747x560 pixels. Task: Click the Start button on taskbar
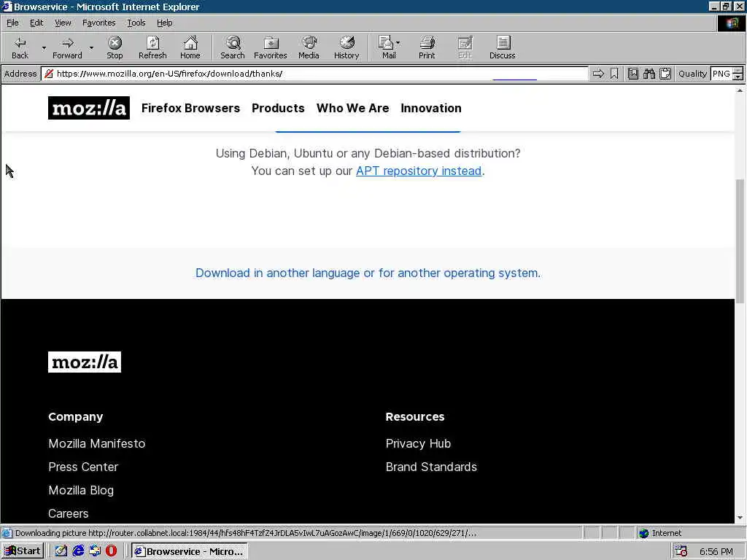[23, 551]
